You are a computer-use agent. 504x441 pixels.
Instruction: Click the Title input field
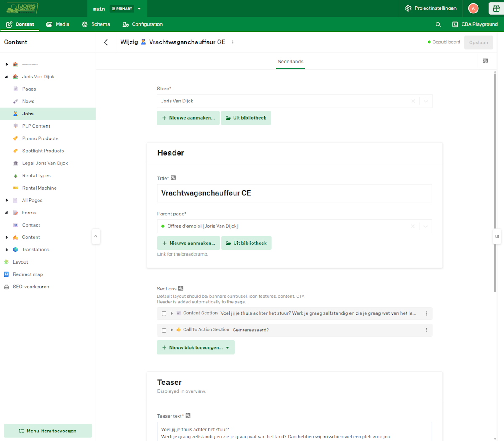[294, 193]
